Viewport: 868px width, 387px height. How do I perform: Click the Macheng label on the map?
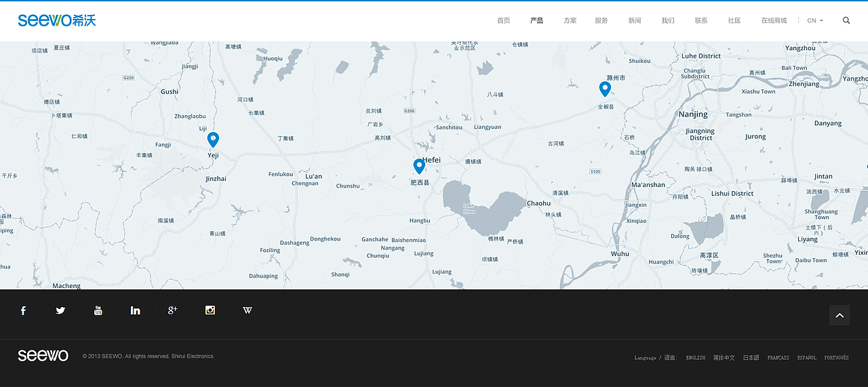pyautogui.click(x=66, y=286)
